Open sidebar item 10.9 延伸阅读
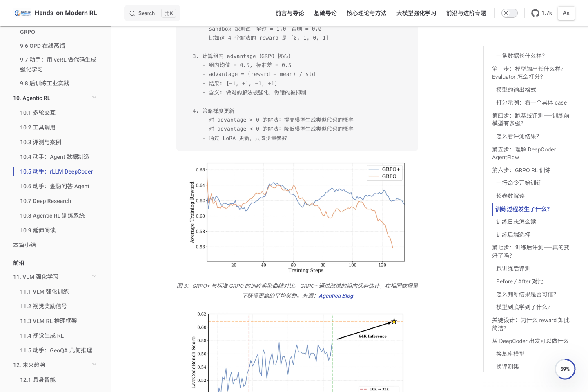 click(38, 230)
